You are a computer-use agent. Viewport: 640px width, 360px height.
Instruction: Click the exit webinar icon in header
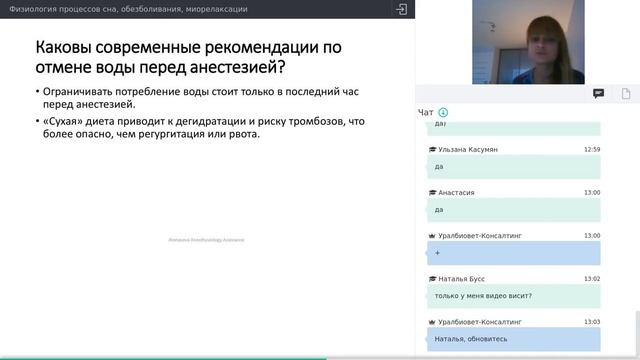(401, 9)
